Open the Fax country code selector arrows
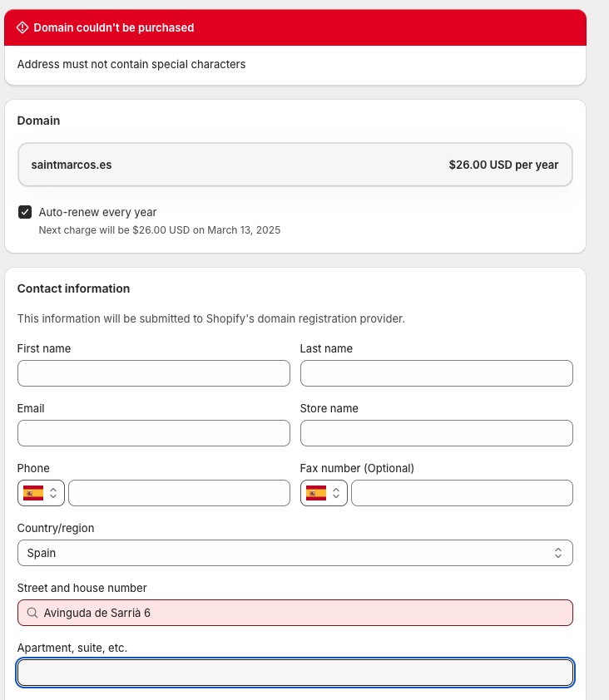Screen dimensions: 609x700 coord(336,493)
